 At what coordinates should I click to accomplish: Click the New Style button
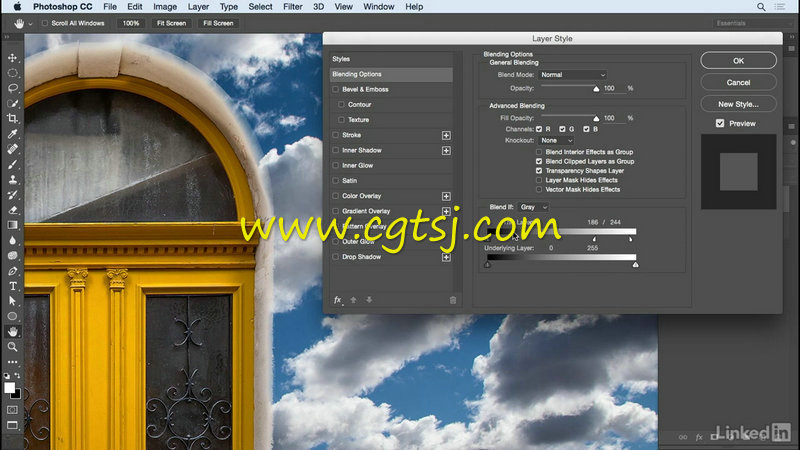coord(738,104)
